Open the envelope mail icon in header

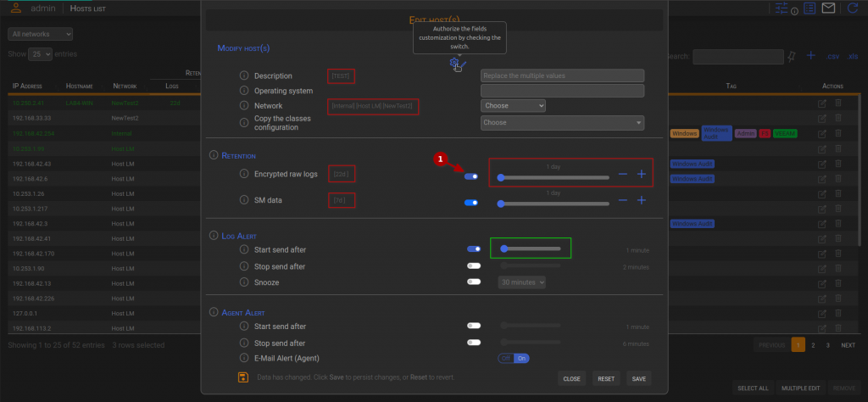tap(828, 8)
